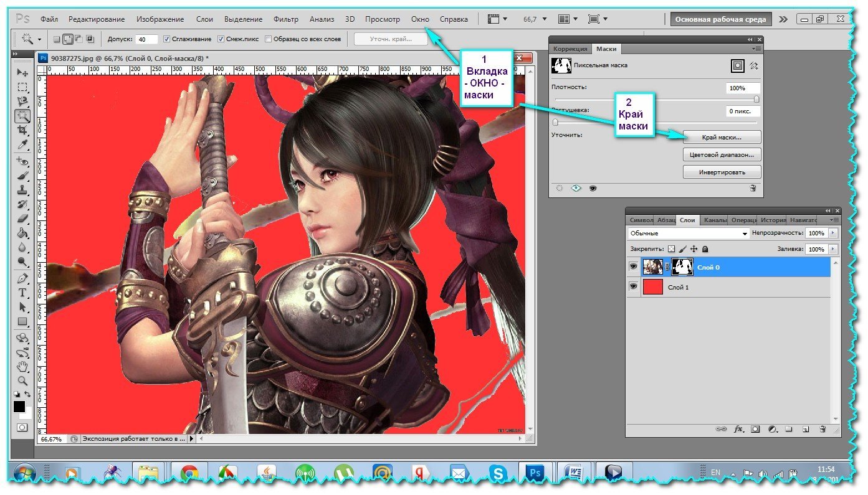Viewport: 868px width, 495px height.
Task: Click the Цветовой диапазон button
Action: (722, 154)
